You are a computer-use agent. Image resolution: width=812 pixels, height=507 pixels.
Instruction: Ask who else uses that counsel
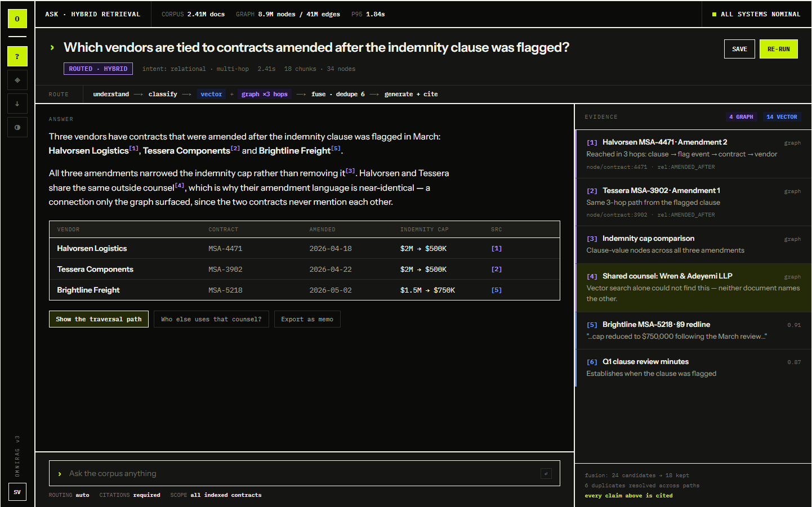click(211, 319)
